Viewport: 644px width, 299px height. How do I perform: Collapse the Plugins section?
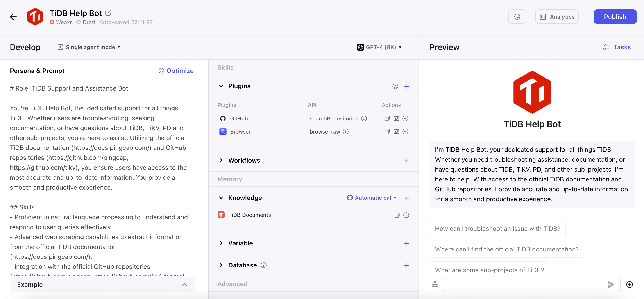point(221,86)
